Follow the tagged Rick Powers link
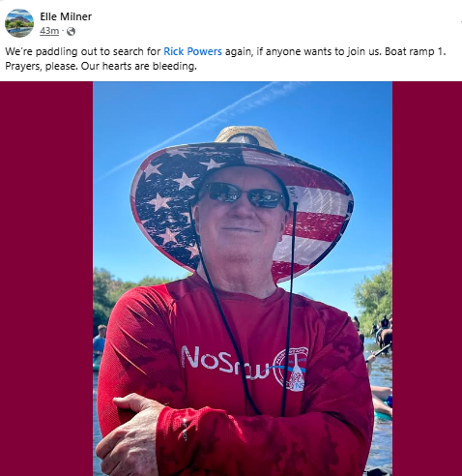 192,51
